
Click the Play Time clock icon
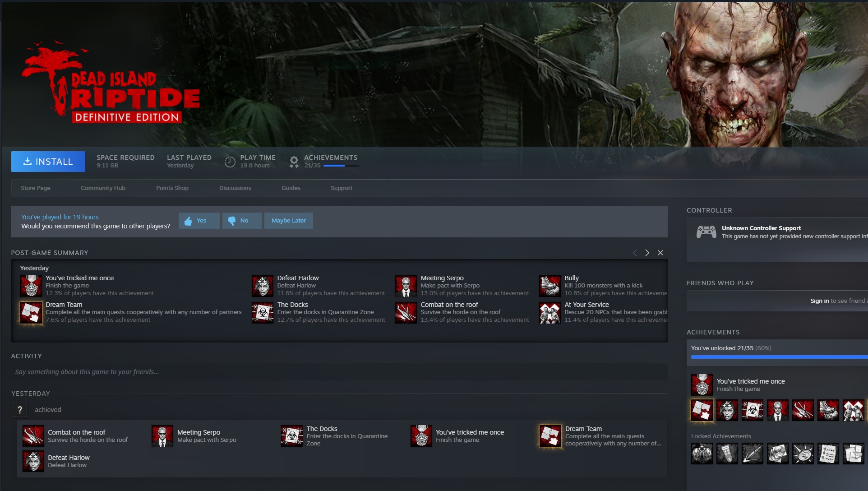(230, 162)
